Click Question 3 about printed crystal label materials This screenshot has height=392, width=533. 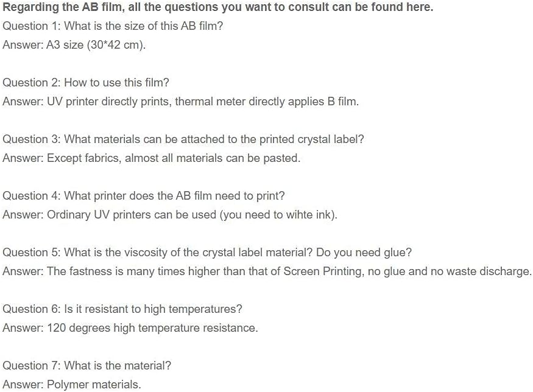pos(183,139)
